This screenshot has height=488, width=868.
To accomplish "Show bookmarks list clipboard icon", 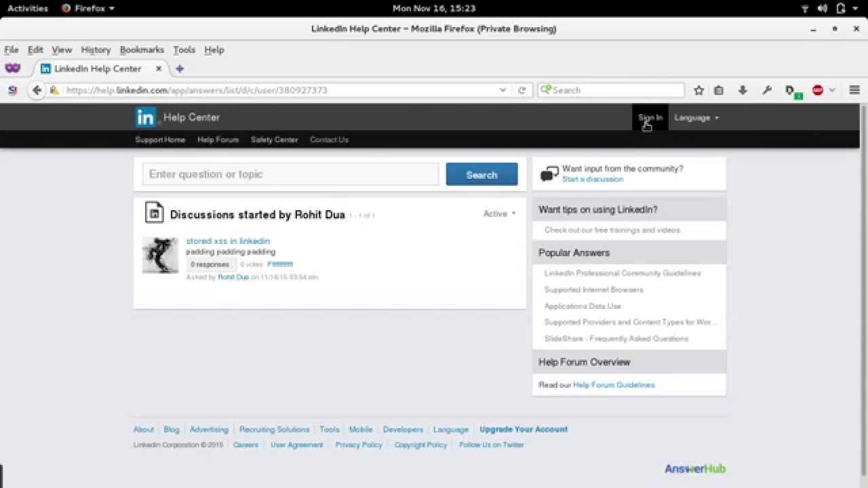I will pyautogui.click(x=719, y=90).
